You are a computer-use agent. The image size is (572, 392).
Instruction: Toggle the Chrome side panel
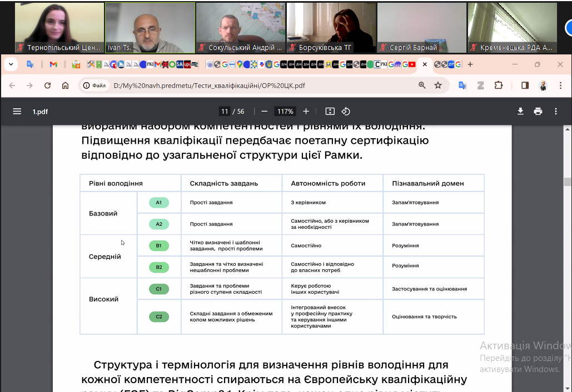[525, 86]
